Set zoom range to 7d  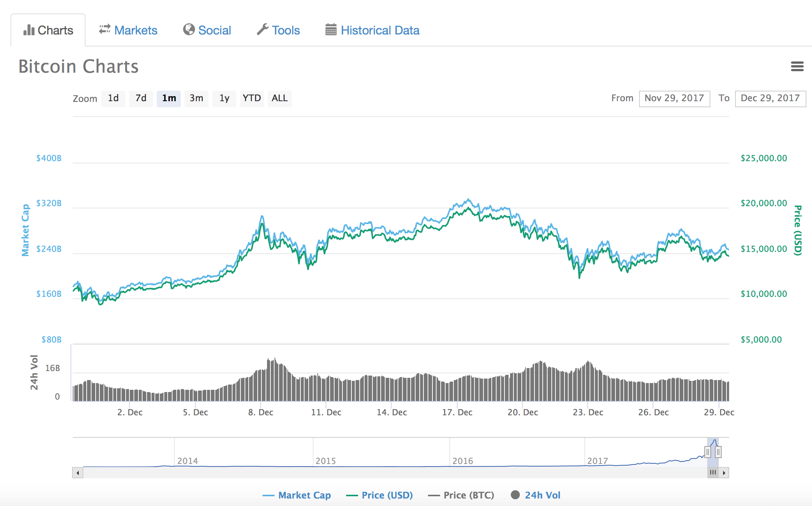[141, 99]
